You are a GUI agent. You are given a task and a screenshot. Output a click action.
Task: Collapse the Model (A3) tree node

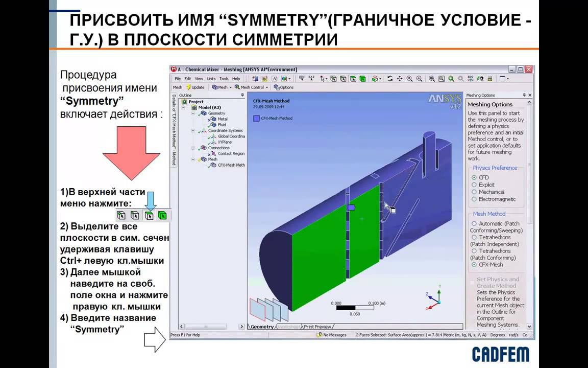click(x=184, y=107)
